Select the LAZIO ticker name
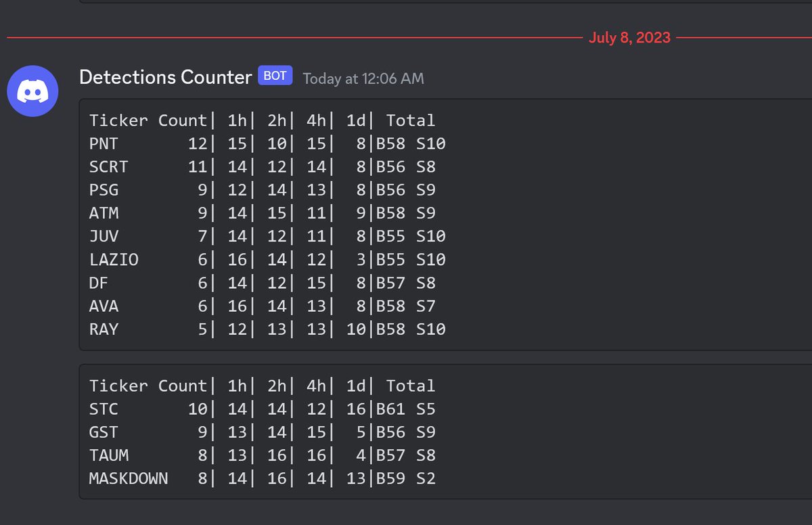 click(114, 259)
